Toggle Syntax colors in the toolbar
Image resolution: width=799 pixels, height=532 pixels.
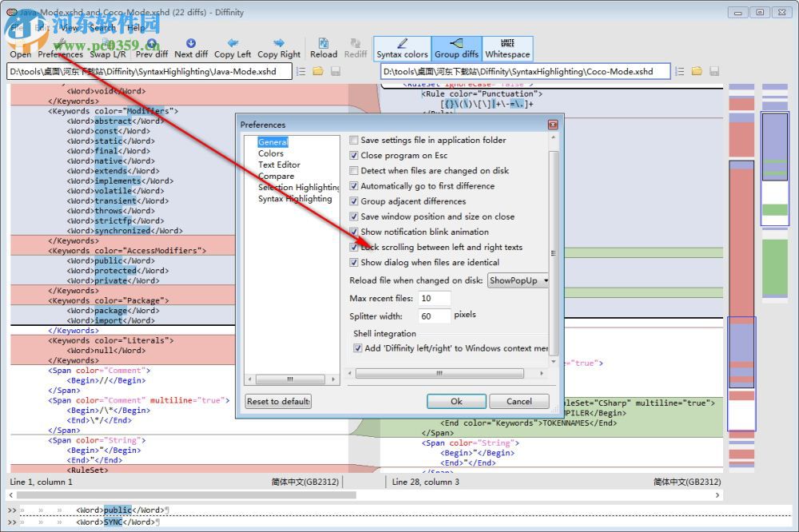402,49
